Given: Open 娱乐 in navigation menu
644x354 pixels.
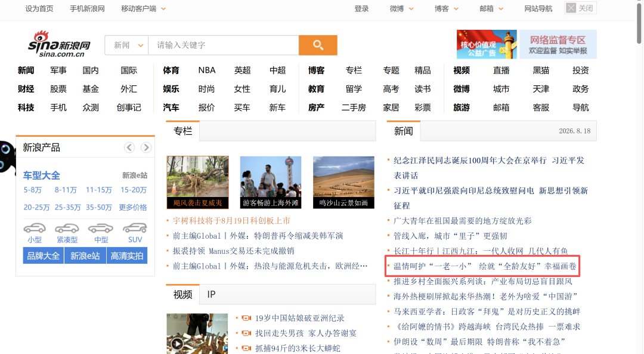Looking at the screenshot, I should tap(171, 89).
